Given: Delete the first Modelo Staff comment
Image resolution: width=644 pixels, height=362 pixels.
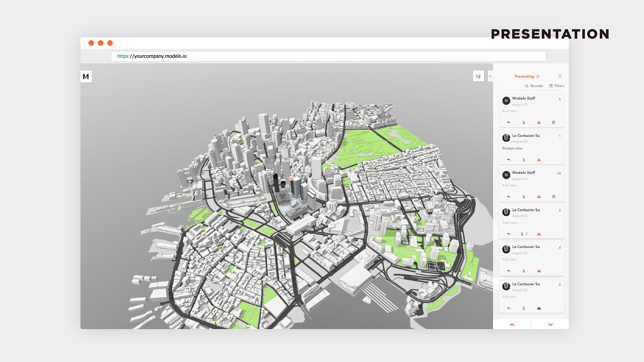Looking at the screenshot, I should click(554, 123).
